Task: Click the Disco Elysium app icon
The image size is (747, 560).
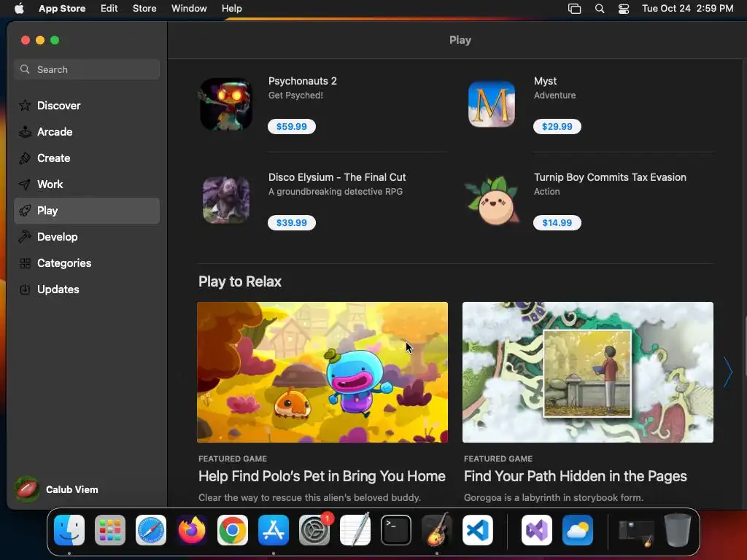Action: click(226, 201)
